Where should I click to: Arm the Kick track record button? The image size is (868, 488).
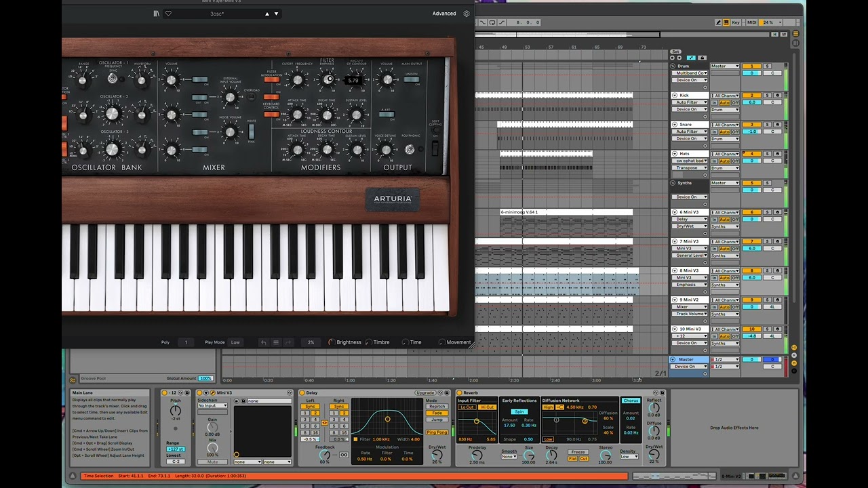click(777, 96)
